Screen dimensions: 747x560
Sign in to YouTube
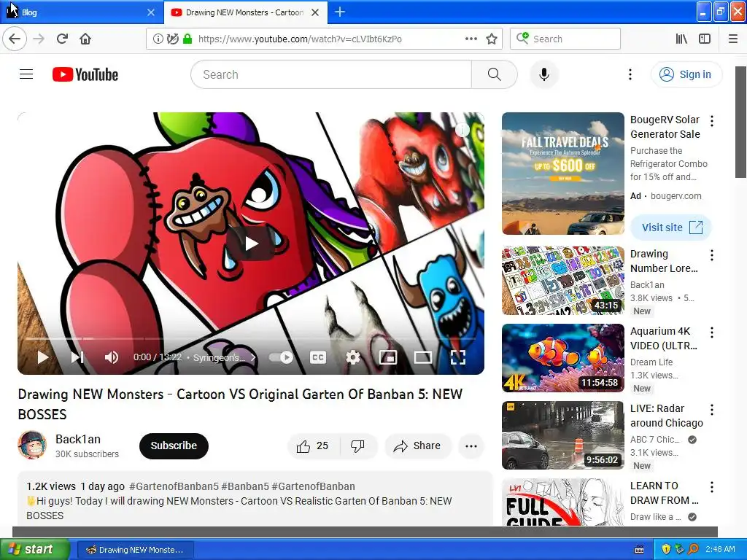[x=686, y=74]
